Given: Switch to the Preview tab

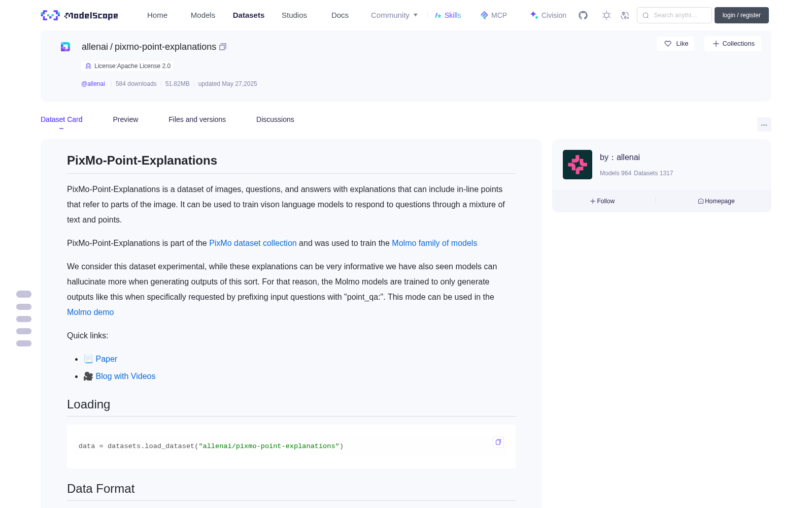Looking at the screenshot, I should coord(125,119).
